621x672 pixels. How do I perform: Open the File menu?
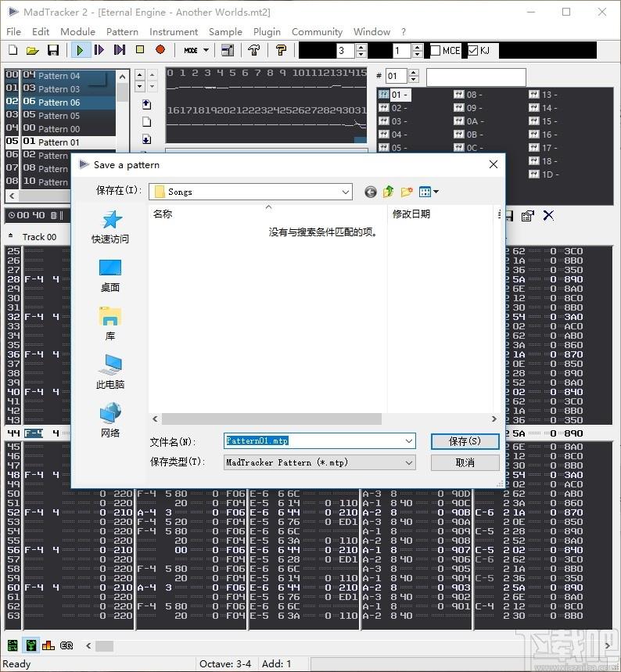pos(14,32)
